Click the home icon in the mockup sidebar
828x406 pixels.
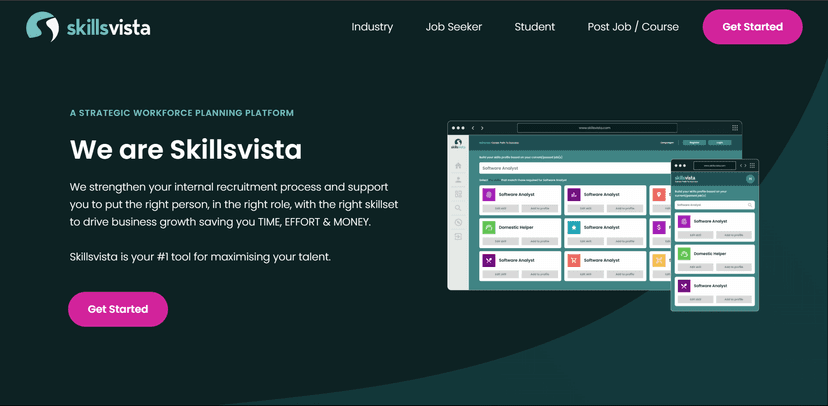tap(458, 165)
